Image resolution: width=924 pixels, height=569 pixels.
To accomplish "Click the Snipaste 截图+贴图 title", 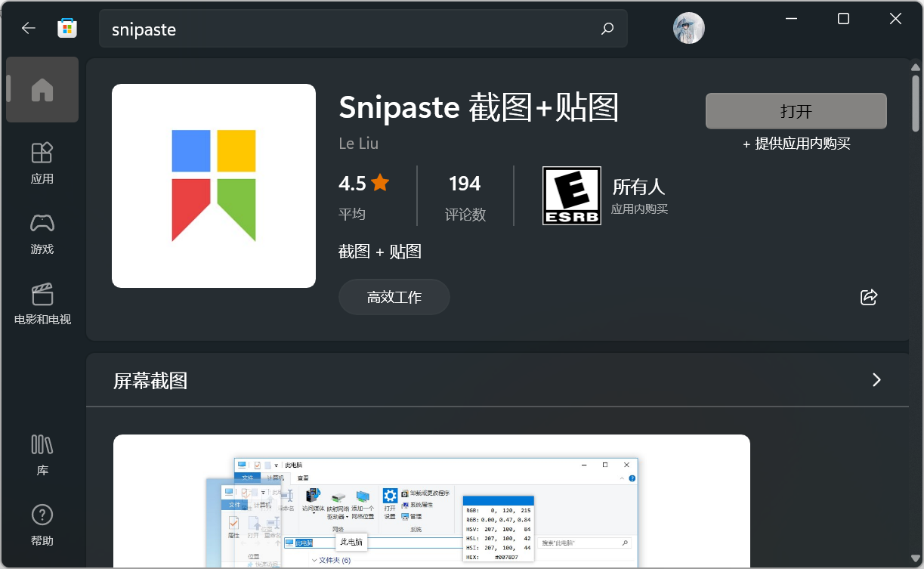I will pos(479,107).
